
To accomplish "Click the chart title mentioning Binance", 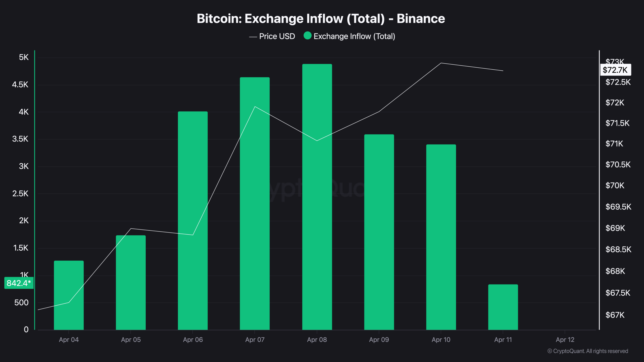I will [x=321, y=19].
